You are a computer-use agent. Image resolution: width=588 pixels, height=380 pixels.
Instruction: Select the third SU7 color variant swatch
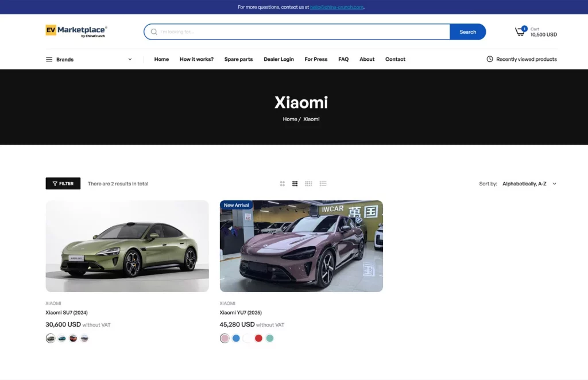(73, 339)
